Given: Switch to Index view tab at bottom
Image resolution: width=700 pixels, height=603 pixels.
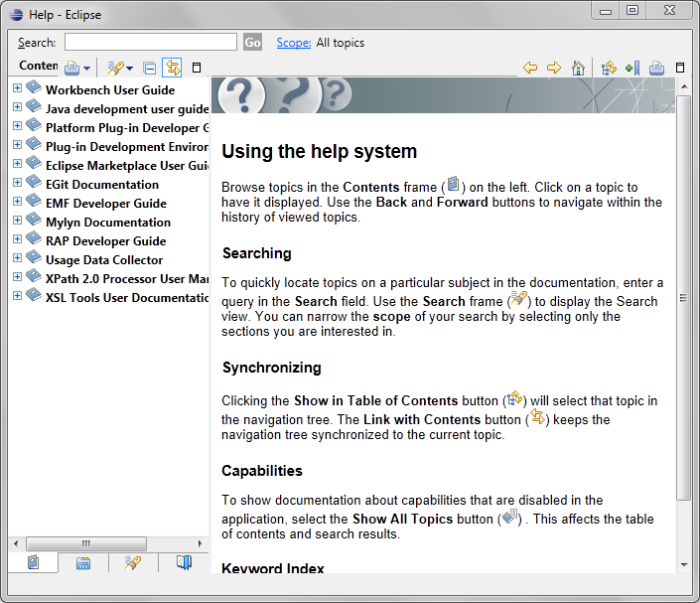Looking at the screenshot, I should [x=83, y=563].
